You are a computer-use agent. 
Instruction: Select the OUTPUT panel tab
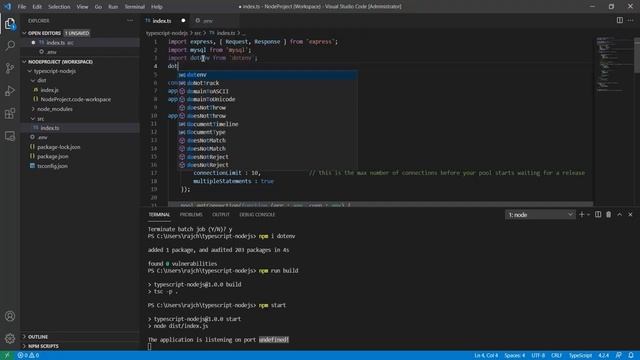click(221, 215)
